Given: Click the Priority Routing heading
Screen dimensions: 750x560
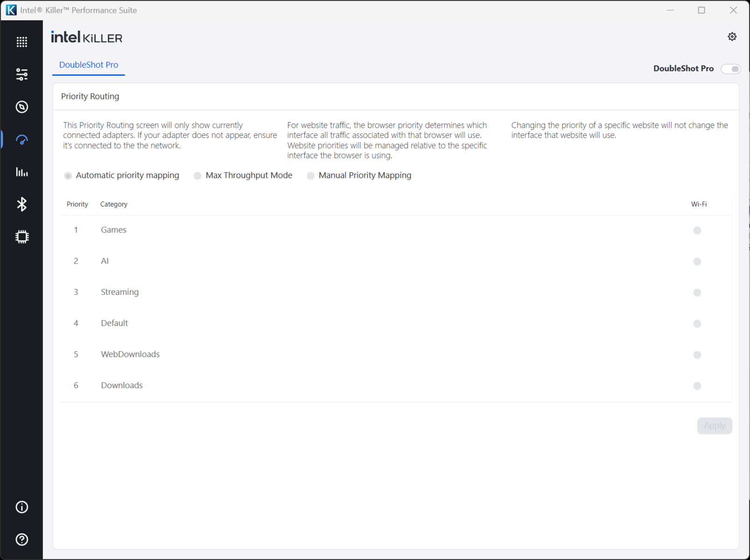Looking at the screenshot, I should click(x=90, y=97).
